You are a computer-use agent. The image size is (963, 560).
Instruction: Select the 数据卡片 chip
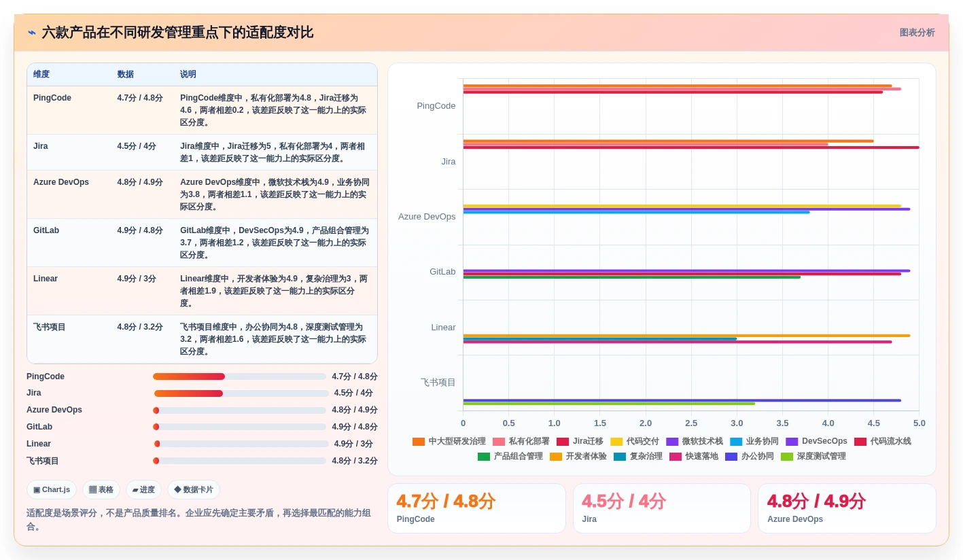[x=194, y=489]
